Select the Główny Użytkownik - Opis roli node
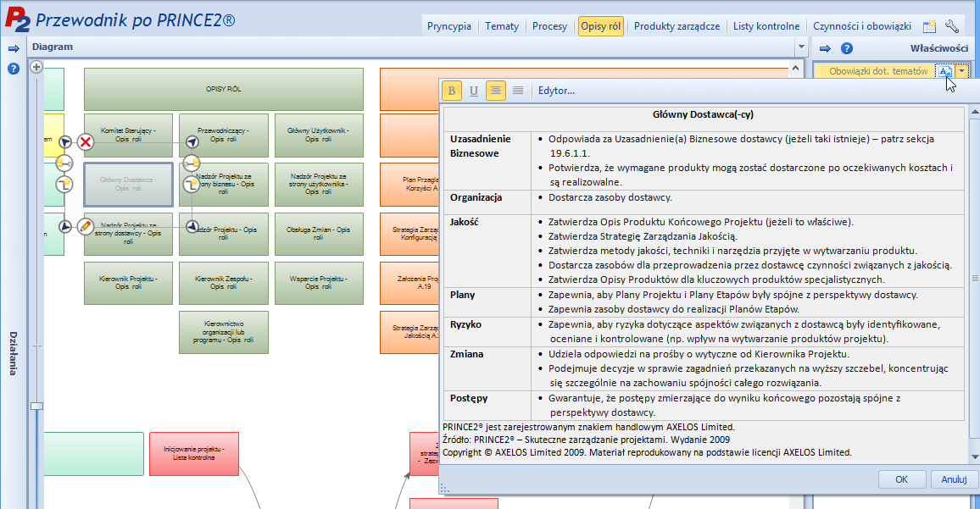The width and height of the screenshot is (980, 509). [x=319, y=135]
